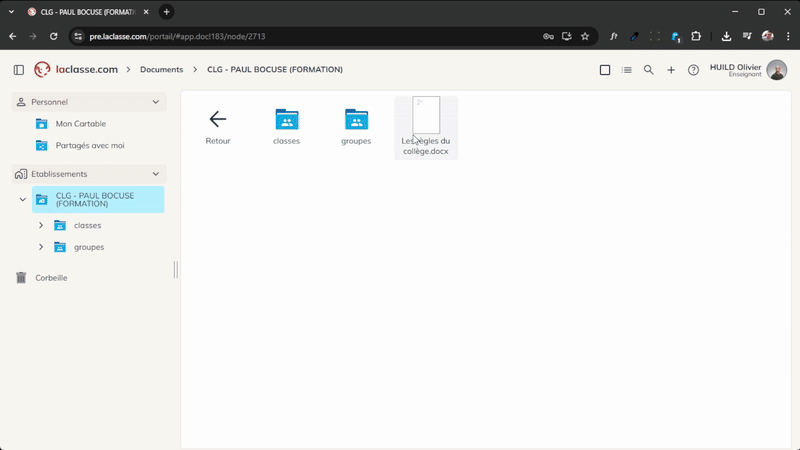Open the laclasse.com home logo
The height and width of the screenshot is (450, 800).
coord(76,69)
